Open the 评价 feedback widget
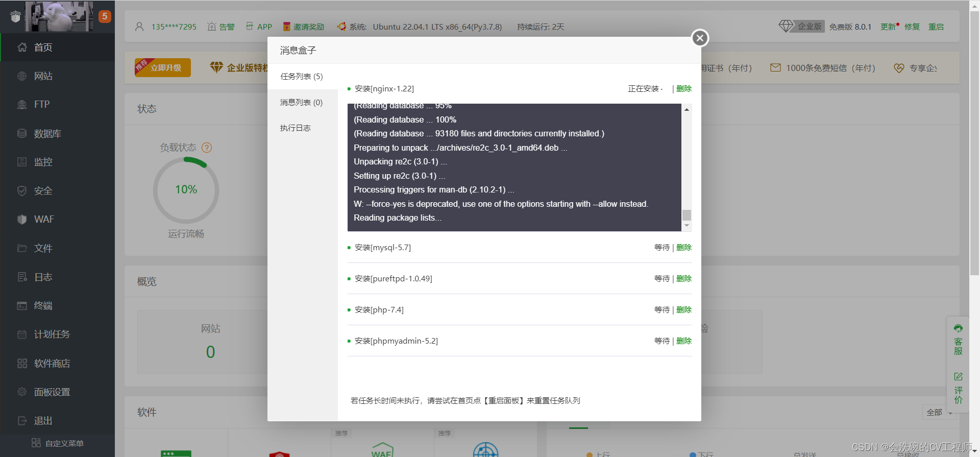This screenshot has height=457, width=980. click(x=958, y=388)
